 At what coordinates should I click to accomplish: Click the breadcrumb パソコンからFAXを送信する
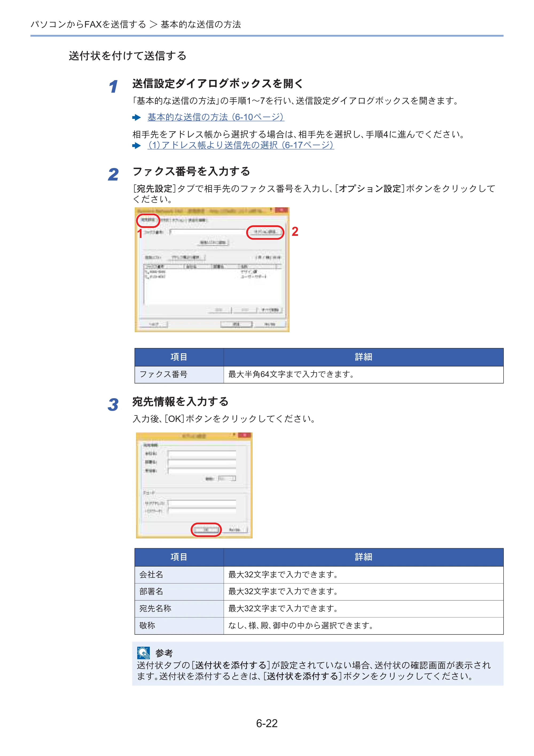point(88,24)
